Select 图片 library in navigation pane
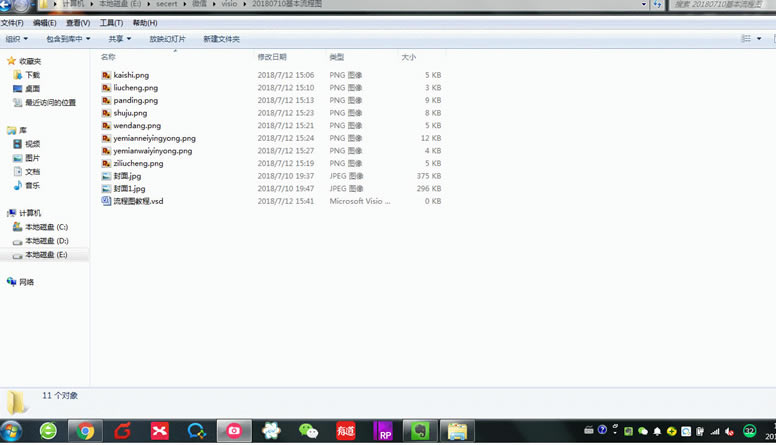The width and height of the screenshot is (776, 445). pyautogui.click(x=27, y=157)
